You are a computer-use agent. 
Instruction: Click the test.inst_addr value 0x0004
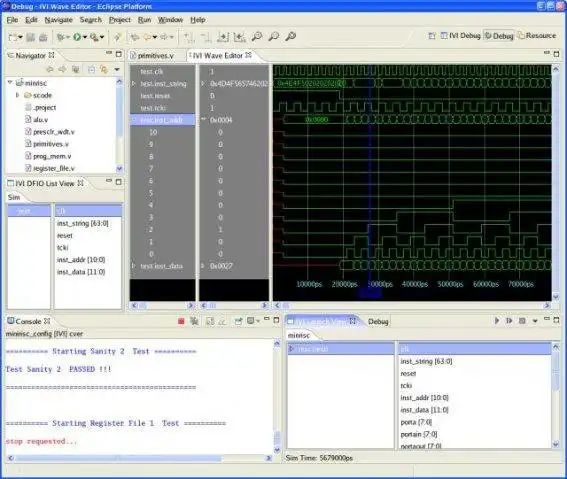tap(221, 120)
